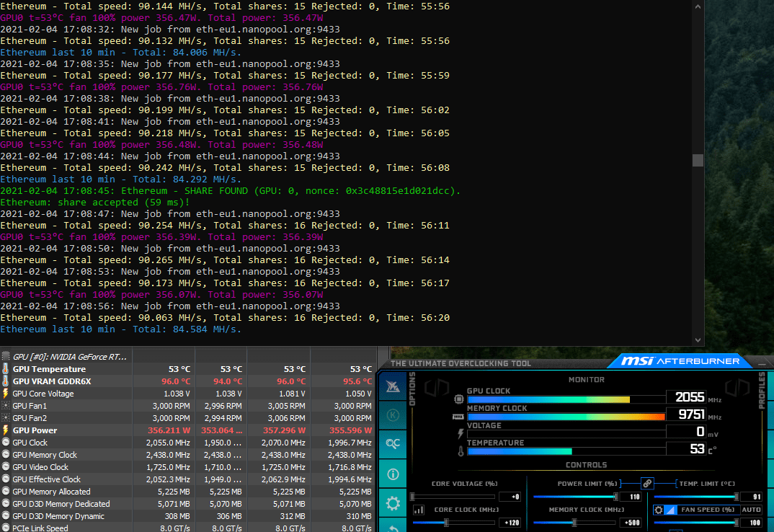Click the Core Voltage value field +0
Image resolution: width=774 pixels, height=532 pixels.
click(x=510, y=497)
